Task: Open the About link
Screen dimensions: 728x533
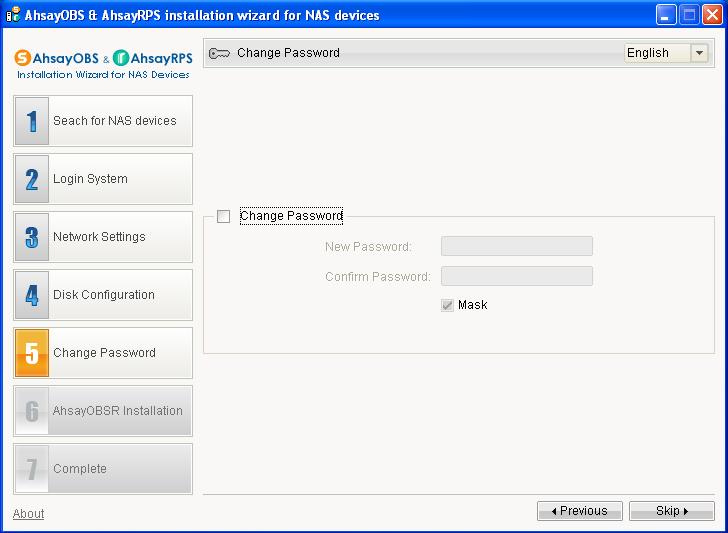Action: [x=28, y=514]
